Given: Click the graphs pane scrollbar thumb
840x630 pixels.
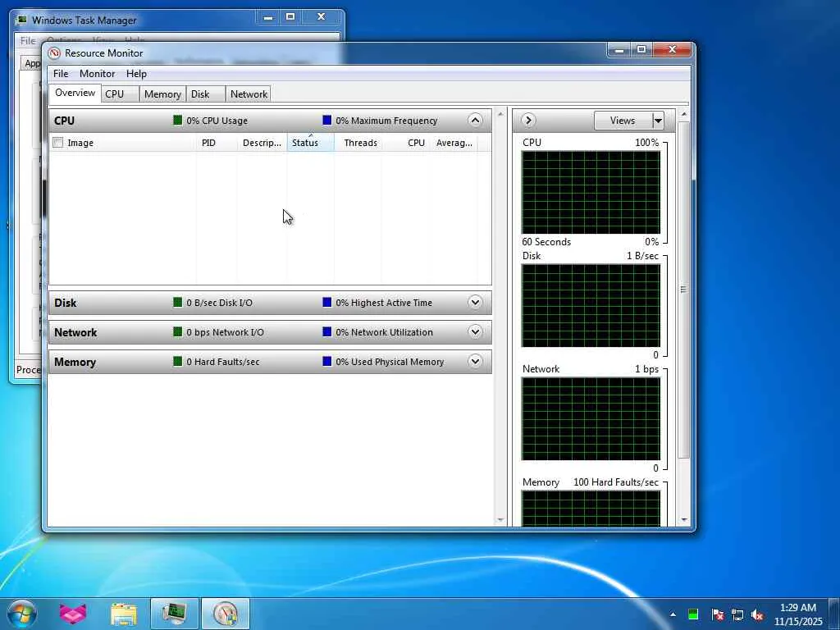Looking at the screenshot, I should [x=683, y=290].
